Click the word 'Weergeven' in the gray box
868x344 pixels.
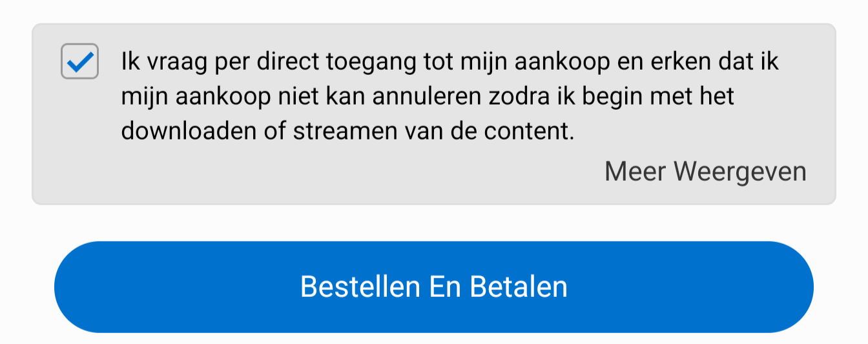pos(740,172)
